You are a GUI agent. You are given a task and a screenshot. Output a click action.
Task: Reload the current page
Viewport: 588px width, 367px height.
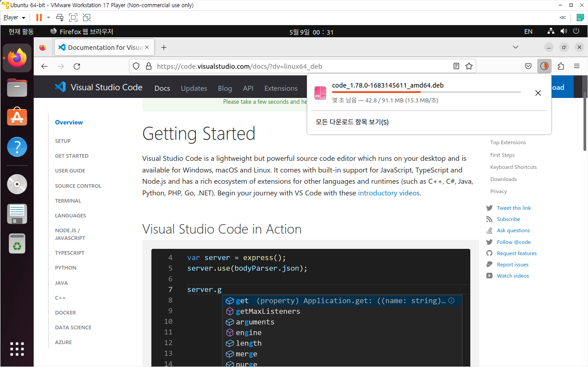(77, 66)
